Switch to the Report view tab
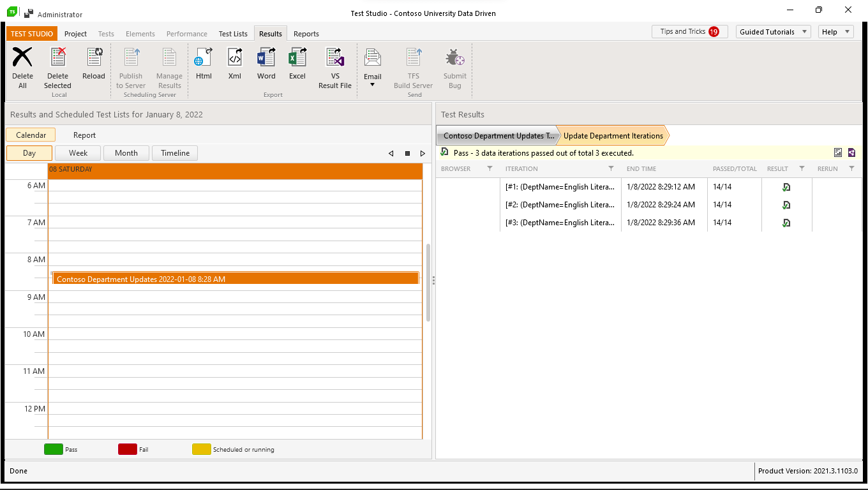This screenshot has height=490, width=868. [x=84, y=135]
